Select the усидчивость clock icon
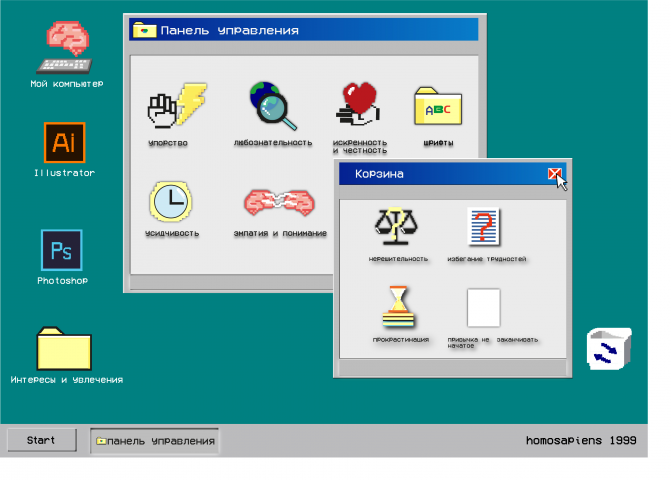The image size is (671, 480). (170, 201)
